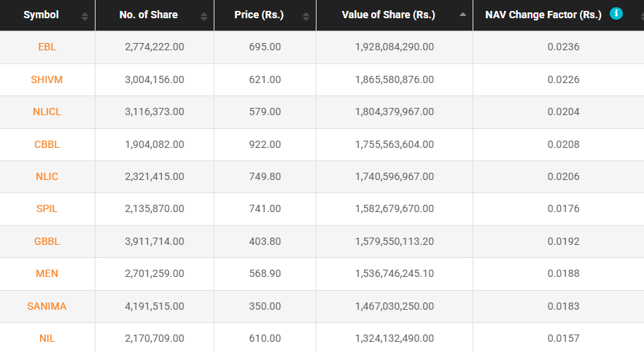Click the NAV Change Factor info icon

(x=616, y=14)
